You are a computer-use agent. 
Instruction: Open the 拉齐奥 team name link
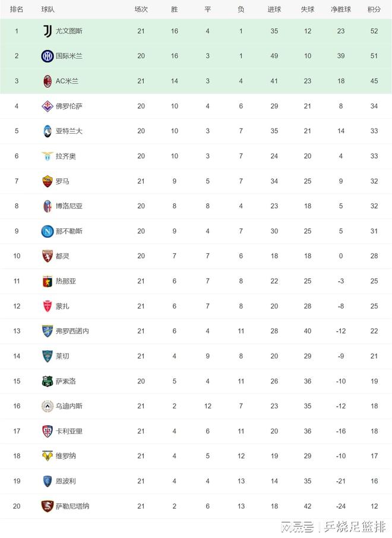click(65, 156)
